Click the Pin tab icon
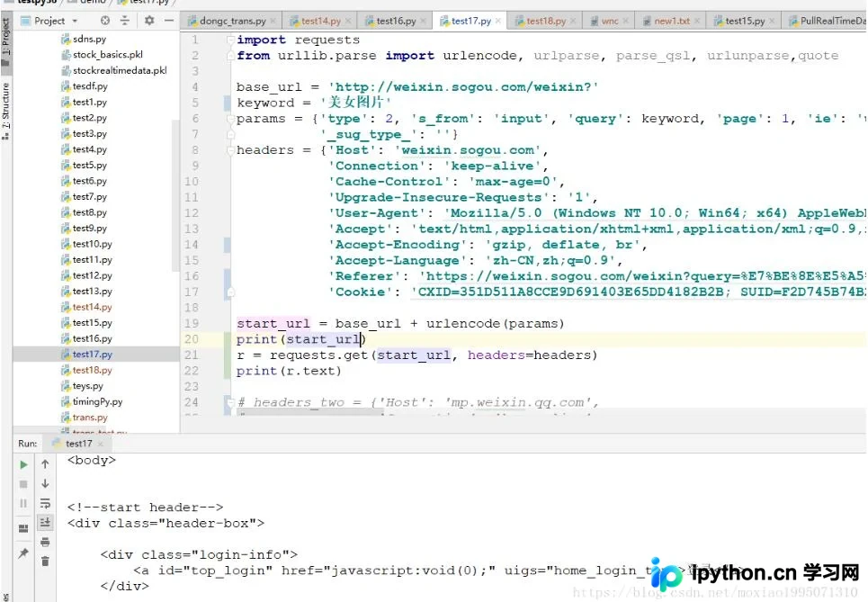Screen dimensions: 868x602 coord(23,553)
